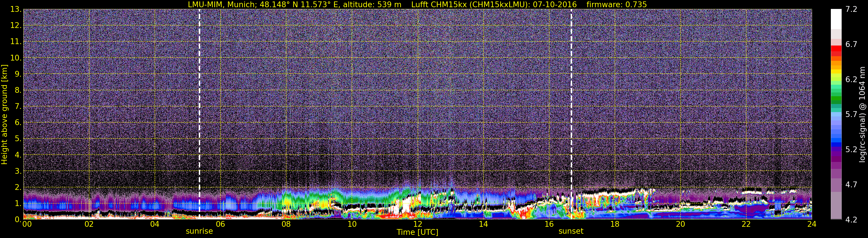Click the time axis tick '16'
This screenshot has width=868, height=238.
point(549,224)
